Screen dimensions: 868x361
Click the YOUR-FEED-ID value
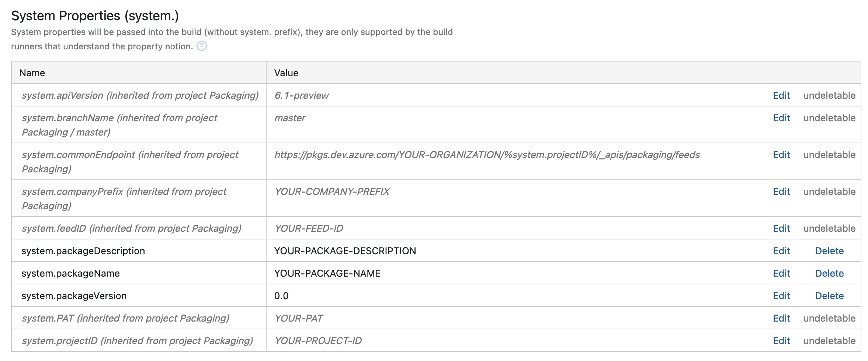309,228
